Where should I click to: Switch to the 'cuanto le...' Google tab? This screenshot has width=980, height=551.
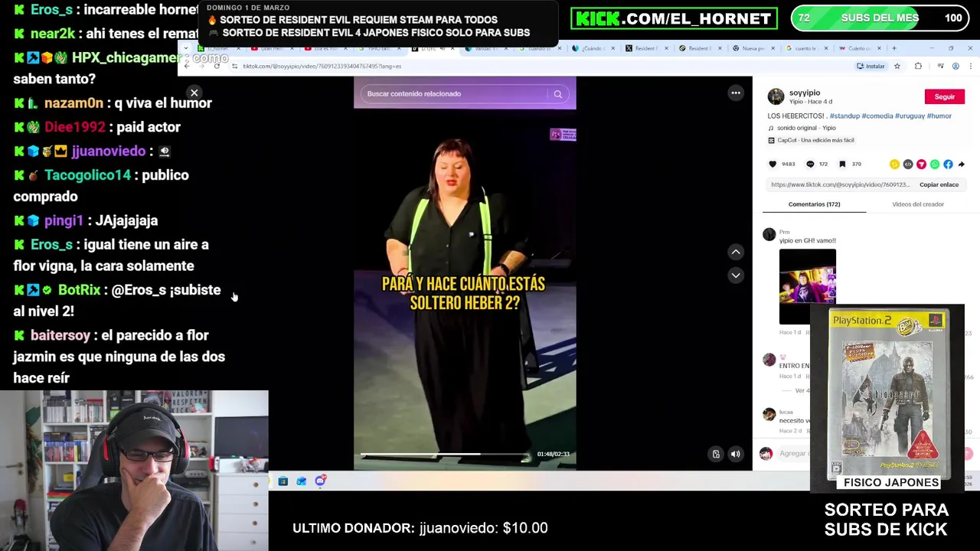[805, 48]
